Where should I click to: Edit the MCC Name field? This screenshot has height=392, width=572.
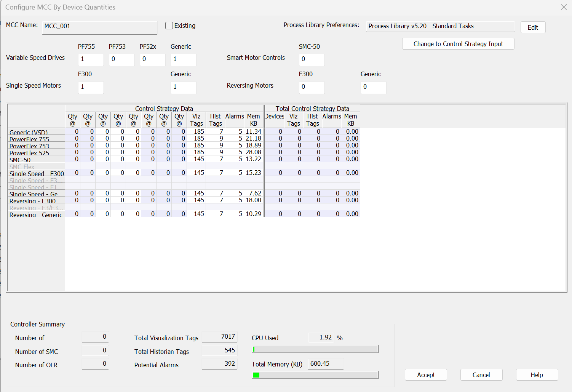pyautogui.click(x=100, y=27)
